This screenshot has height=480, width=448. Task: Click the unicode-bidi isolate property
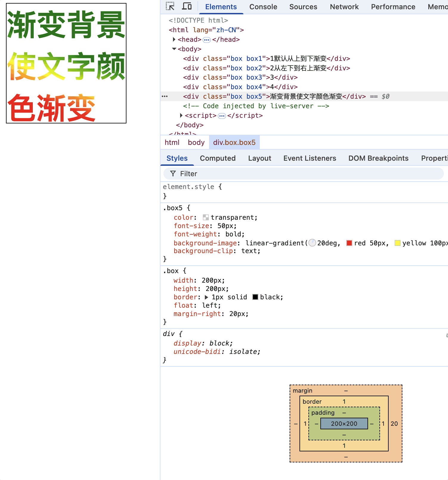coord(217,352)
